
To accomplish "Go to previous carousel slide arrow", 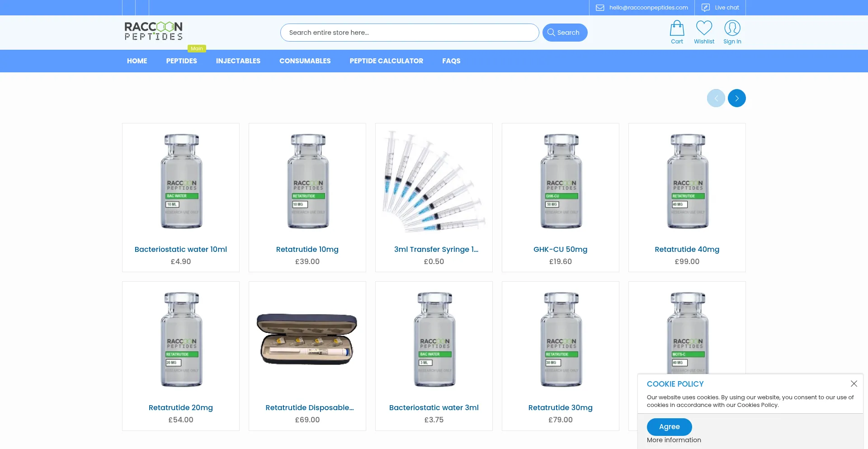I will [716, 98].
